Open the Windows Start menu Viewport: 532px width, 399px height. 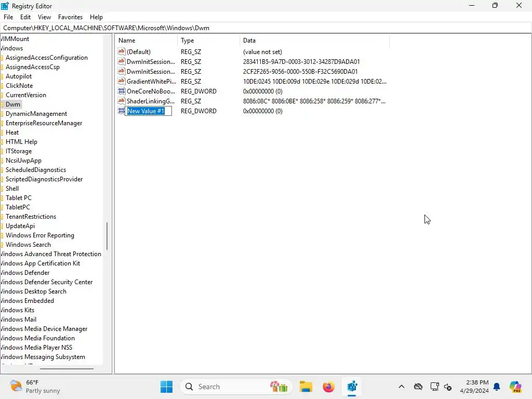167,387
